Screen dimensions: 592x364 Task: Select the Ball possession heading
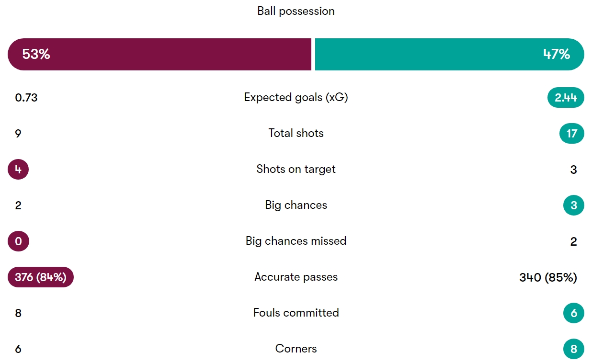tap(296, 11)
